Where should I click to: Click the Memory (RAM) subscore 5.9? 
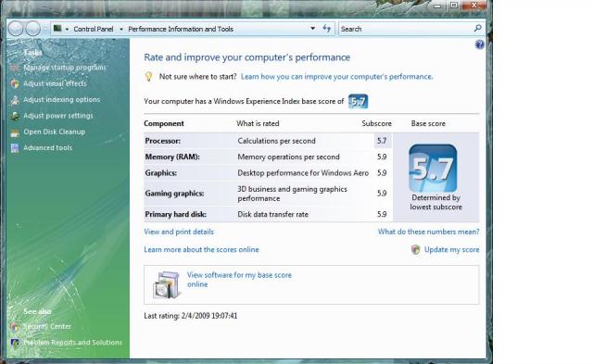point(382,157)
